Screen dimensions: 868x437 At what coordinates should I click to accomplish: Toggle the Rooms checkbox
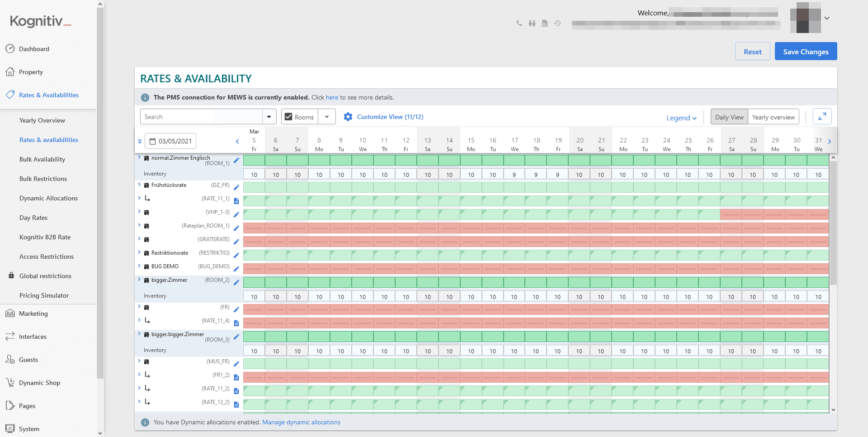click(x=288, y=117)
